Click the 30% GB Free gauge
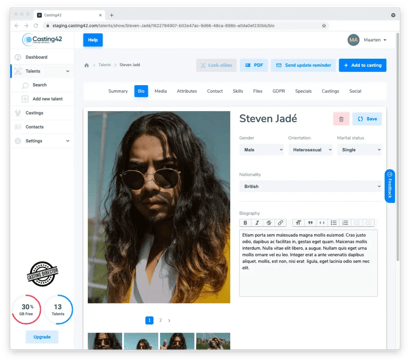The width and height of the screenshot is (410, 362). (x=26, y=309)
